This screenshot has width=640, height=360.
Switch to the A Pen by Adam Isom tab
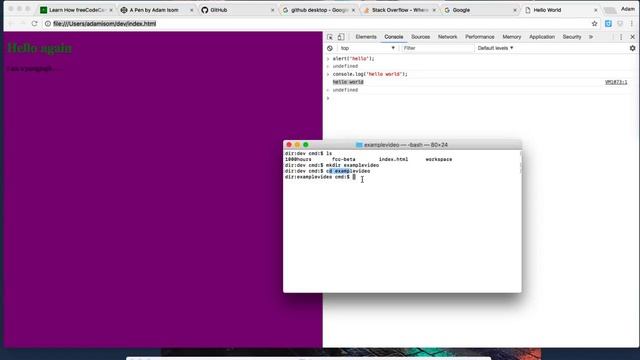[x=157, y=10]
